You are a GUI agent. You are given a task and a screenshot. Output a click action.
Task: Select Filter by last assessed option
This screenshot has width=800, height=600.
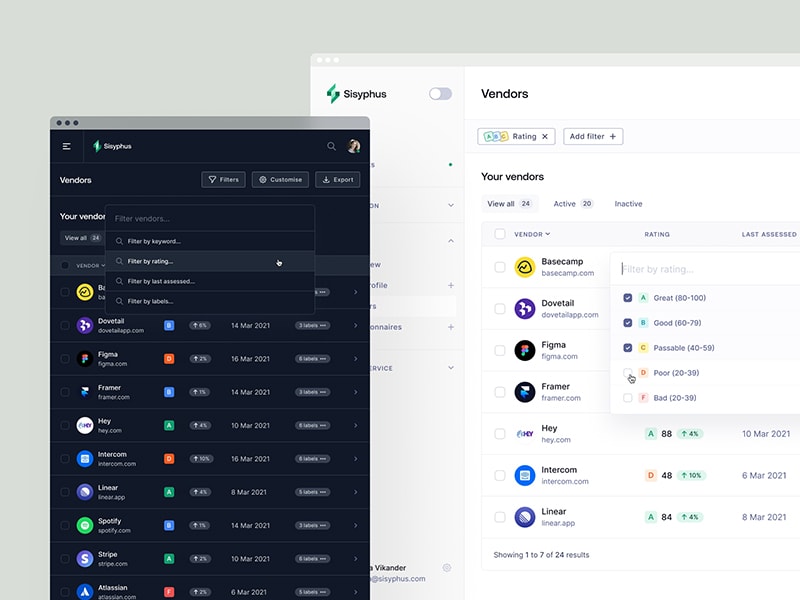(x=210, y=281)
